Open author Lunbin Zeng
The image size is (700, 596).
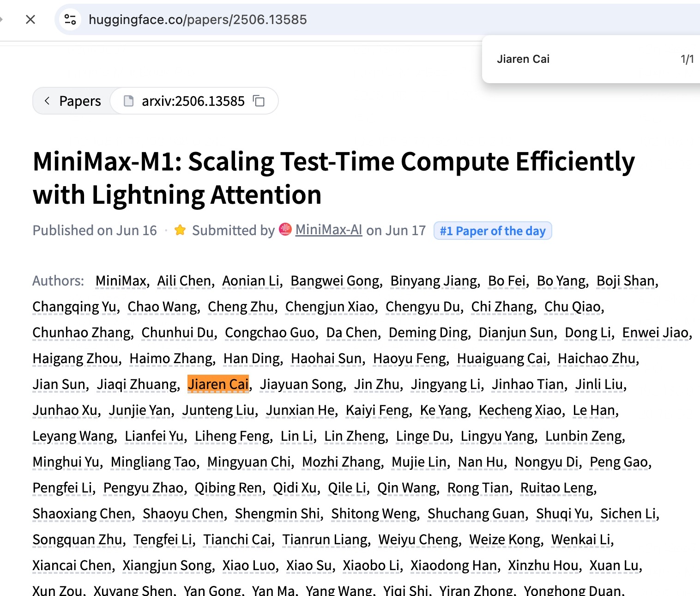(584, 436)
